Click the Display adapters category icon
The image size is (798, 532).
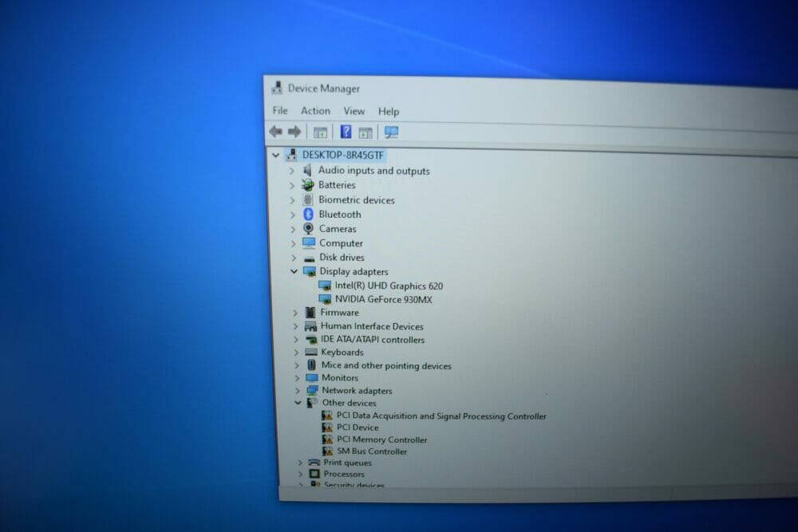[310, 272]
